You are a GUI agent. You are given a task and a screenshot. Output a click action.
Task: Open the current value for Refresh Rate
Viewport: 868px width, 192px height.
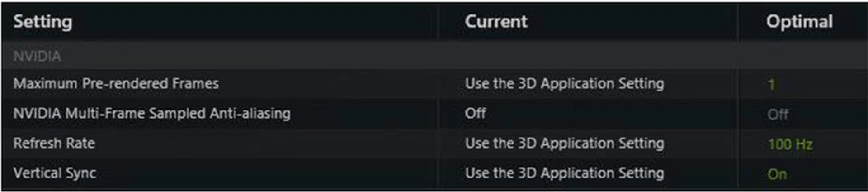click(564, 144)
